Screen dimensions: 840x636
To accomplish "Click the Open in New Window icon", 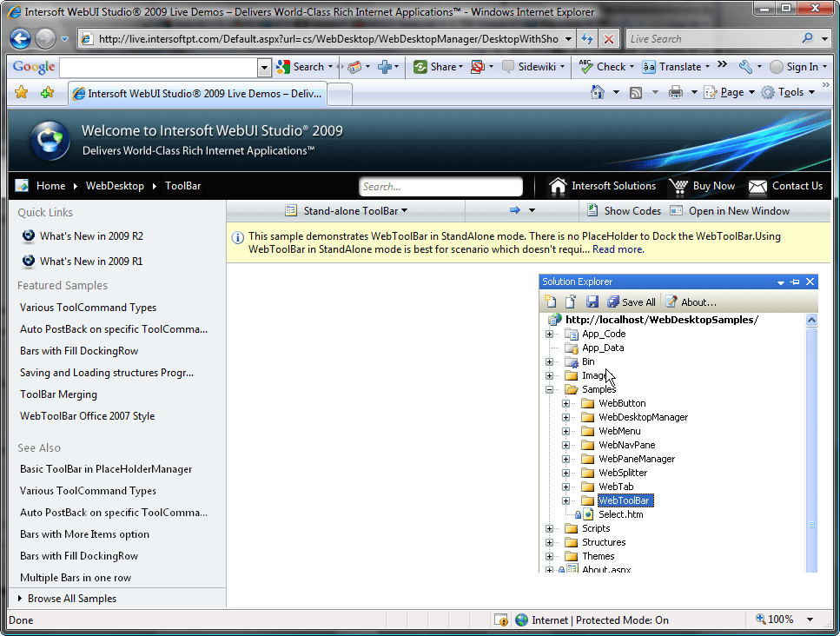I will [678, 210].
